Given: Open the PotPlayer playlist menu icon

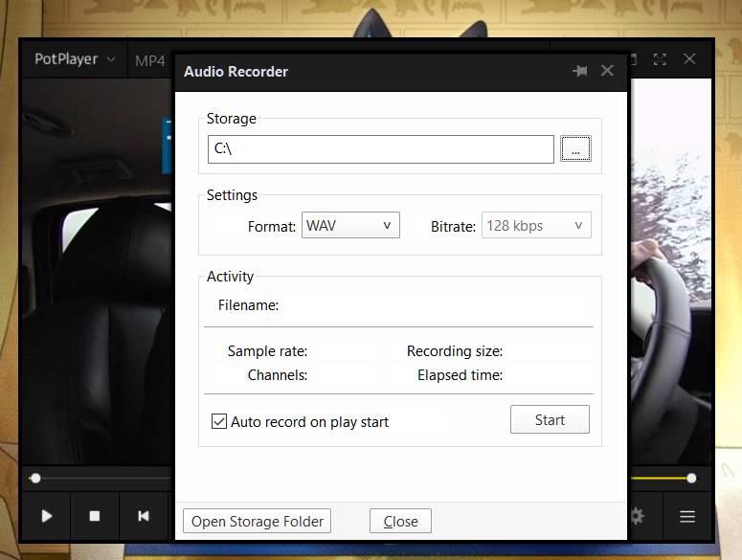Looking at the screenshot, I should tap(687, 516).
